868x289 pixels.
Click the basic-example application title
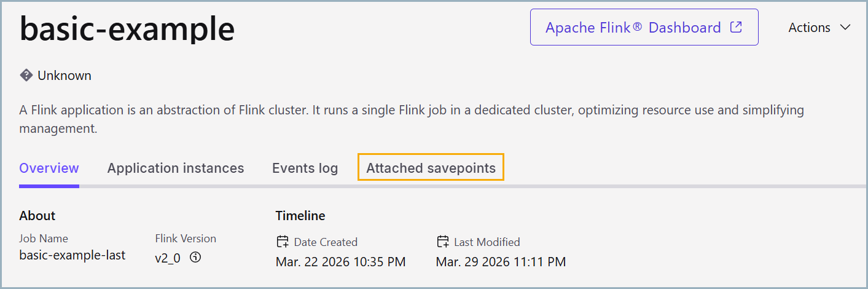(x=127, y=28)
